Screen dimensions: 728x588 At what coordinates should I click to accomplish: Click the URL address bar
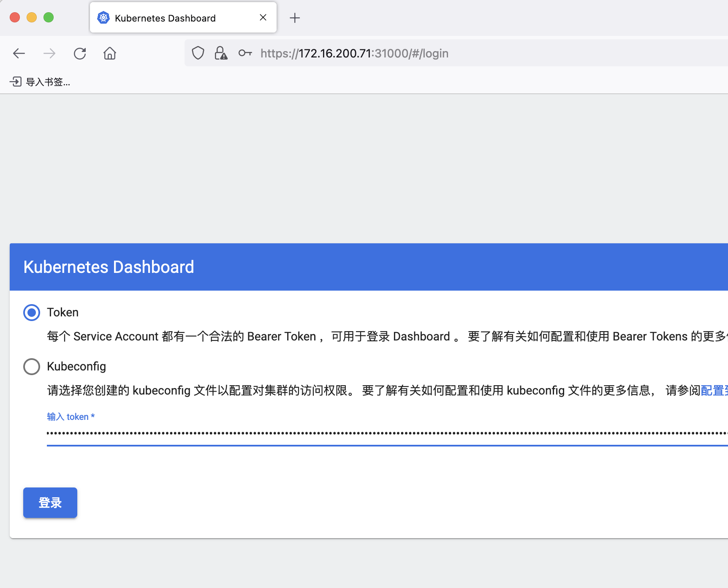(x=456, y=53)
